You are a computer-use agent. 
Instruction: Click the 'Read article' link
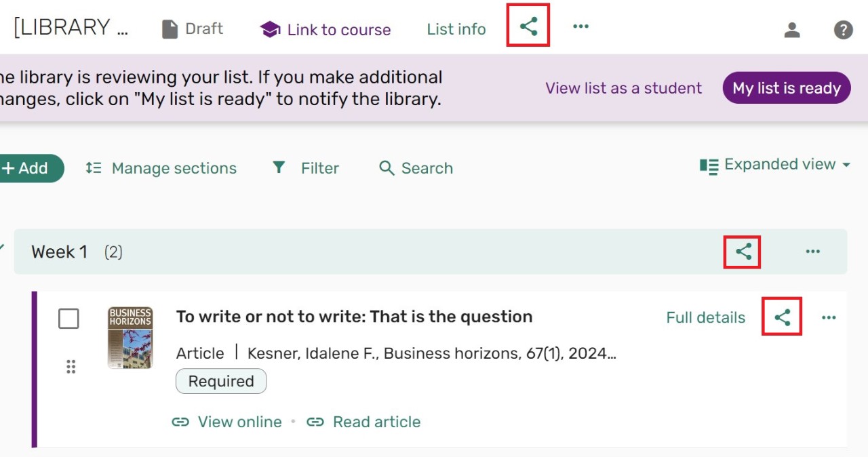(x=376, y=421)
